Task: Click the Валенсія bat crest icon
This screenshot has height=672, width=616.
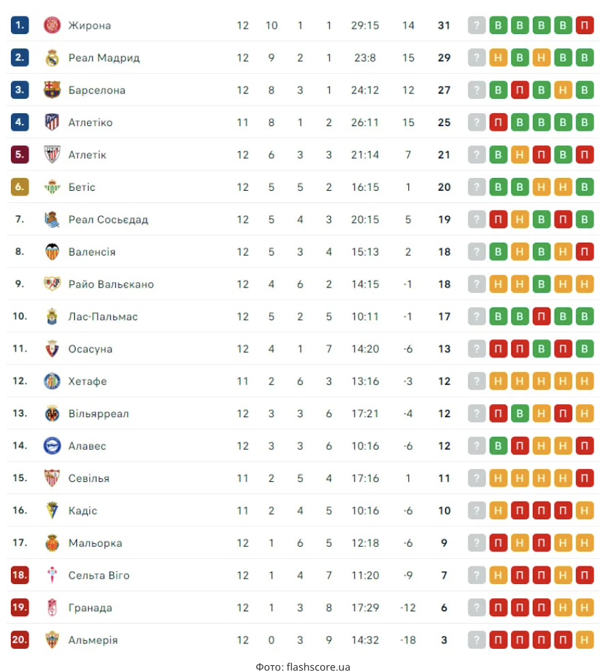Action: (x=52, y=251)
